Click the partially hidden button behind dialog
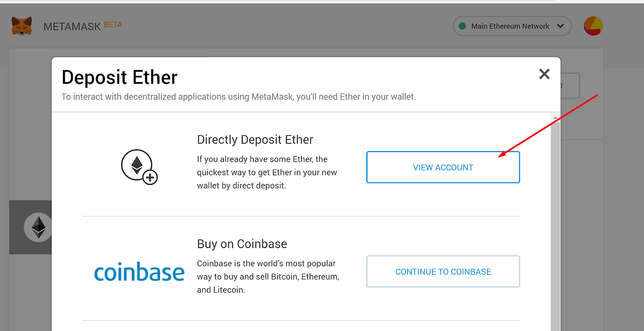The image size is (644, 331). click(570, 86)
